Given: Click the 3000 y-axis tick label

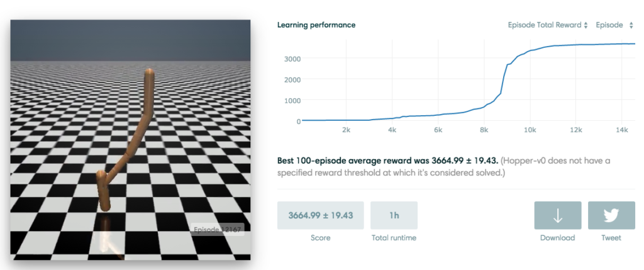Looking at the screenshot, I should [x=292, y=59].
